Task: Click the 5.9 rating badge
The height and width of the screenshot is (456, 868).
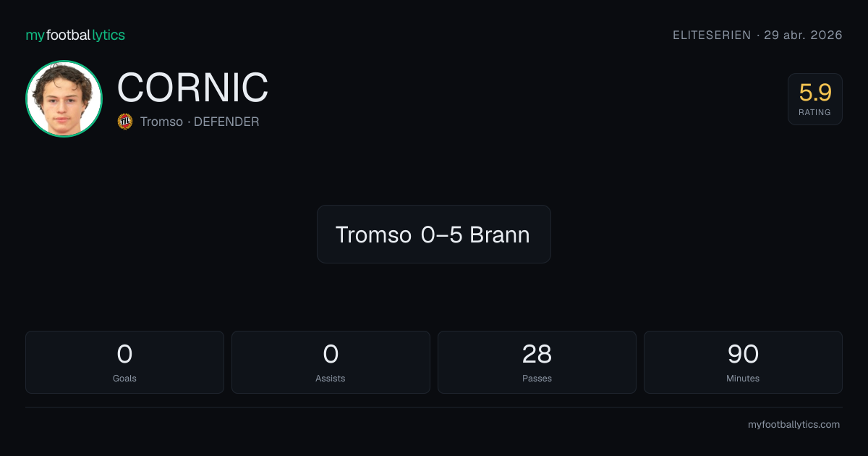Action: (815, 99)
